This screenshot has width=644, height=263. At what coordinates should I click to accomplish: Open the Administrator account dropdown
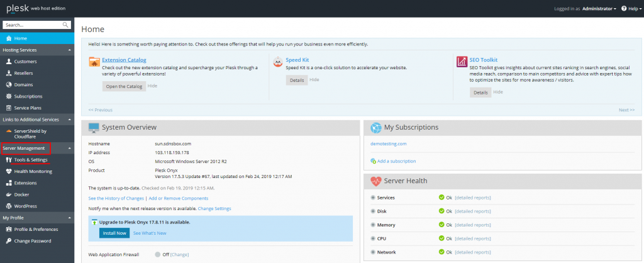[x=599, y=9]
